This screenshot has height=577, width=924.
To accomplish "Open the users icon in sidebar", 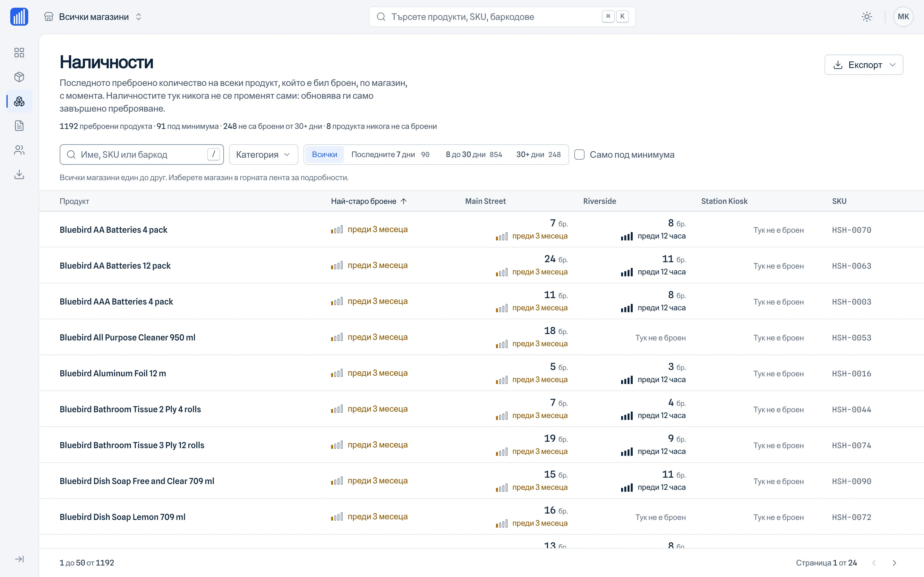I will click(19, 150).
